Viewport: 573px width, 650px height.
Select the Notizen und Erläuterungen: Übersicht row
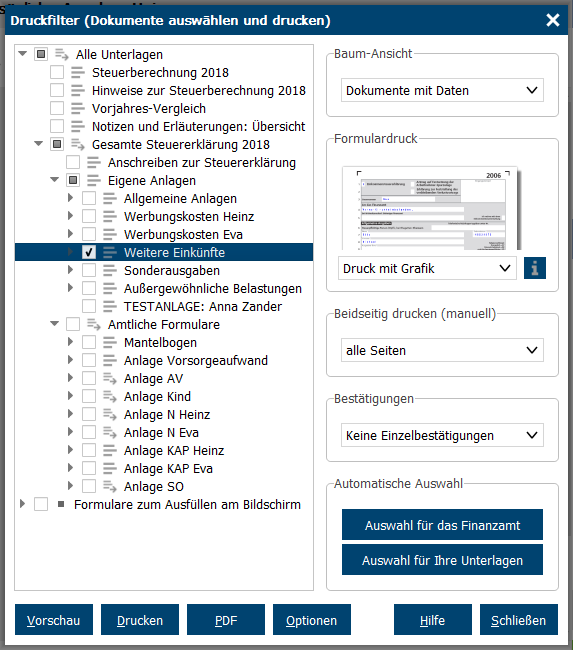pos(164,126)
